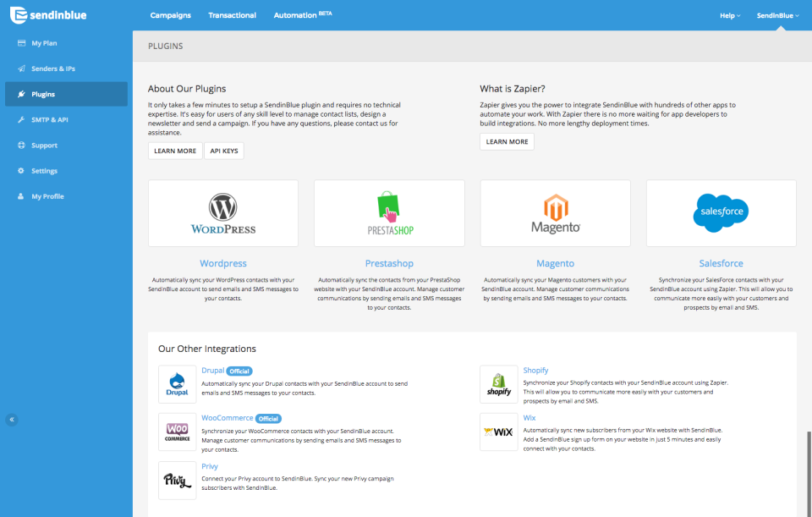
Task: Click the API KEYS button
Action: (222, 150)
